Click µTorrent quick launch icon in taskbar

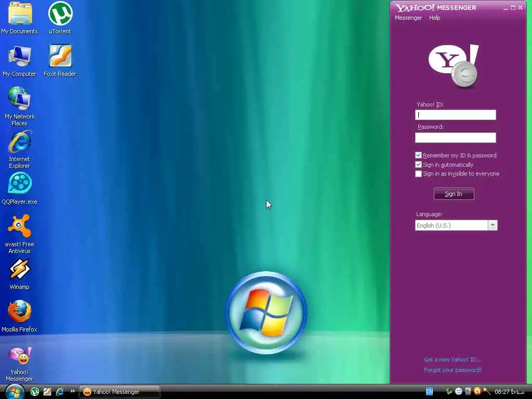pos(35,392)
